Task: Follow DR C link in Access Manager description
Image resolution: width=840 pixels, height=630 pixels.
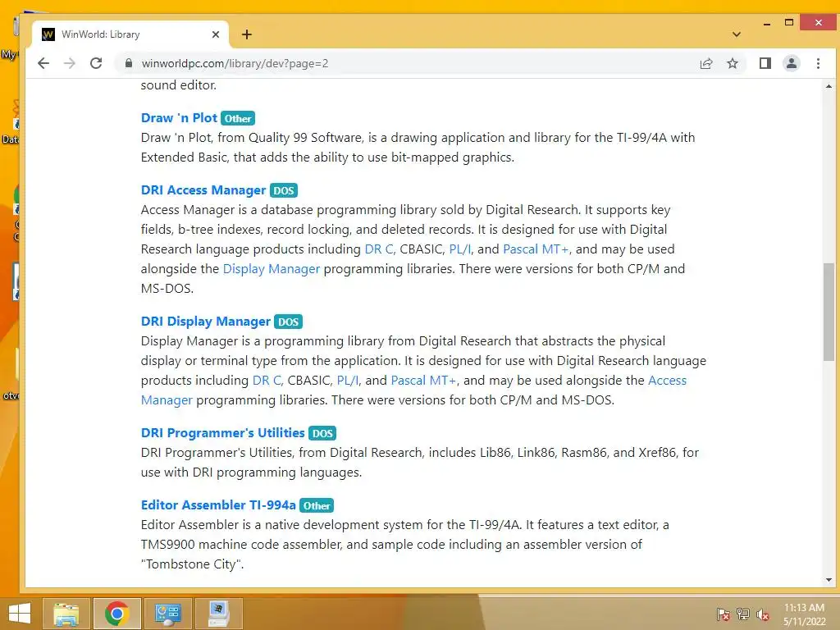Action: click(379, 249)
